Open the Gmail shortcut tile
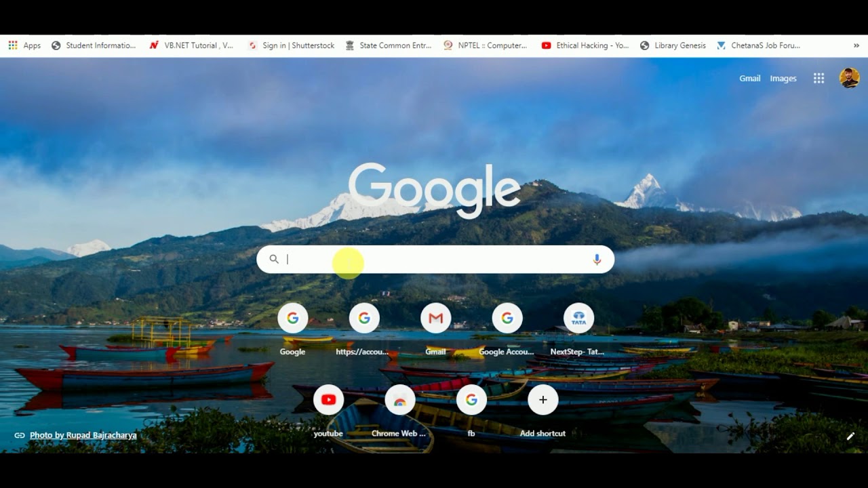 [x=436, y=329]
